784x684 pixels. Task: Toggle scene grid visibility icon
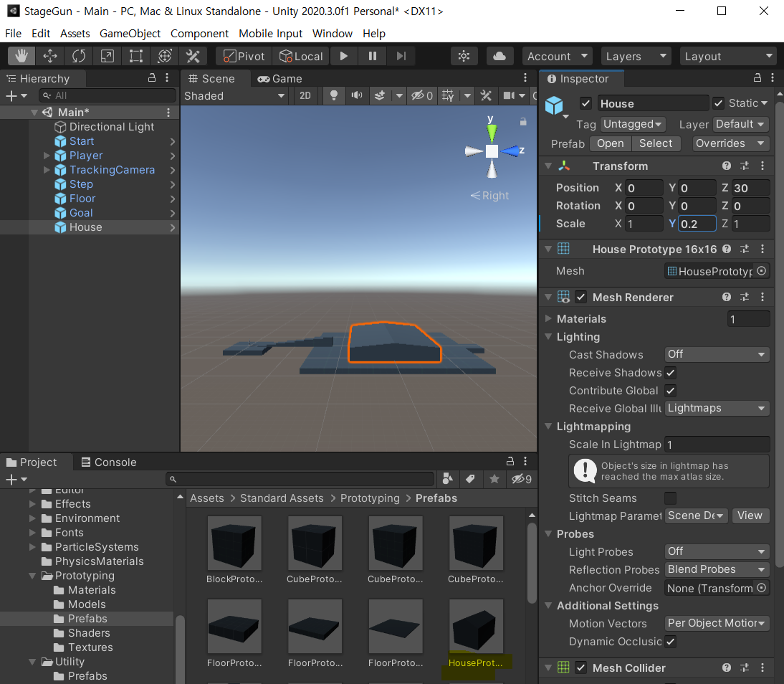pos(448,95)
